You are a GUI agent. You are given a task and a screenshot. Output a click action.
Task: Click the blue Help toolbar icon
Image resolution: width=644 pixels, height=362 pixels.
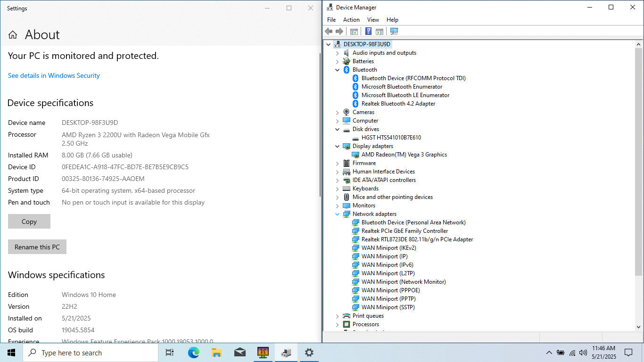click(x=368, y=32)
